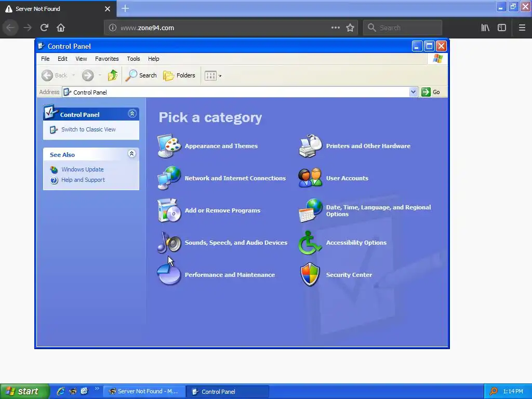Switch to Classic View

pyautogui.click(x=88, y=129)
